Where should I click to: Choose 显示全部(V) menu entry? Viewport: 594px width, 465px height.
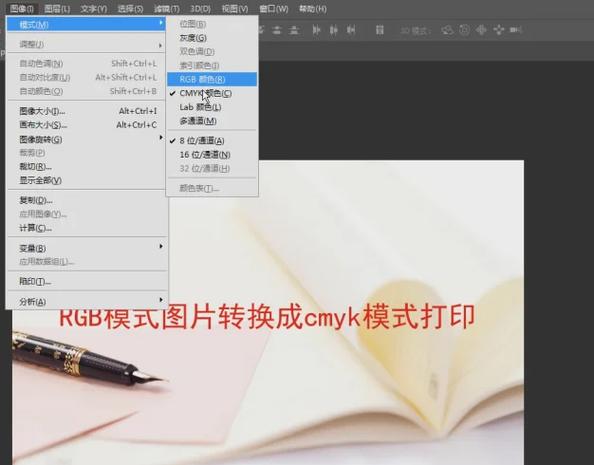pyautogui.click(x=87, y=181)
